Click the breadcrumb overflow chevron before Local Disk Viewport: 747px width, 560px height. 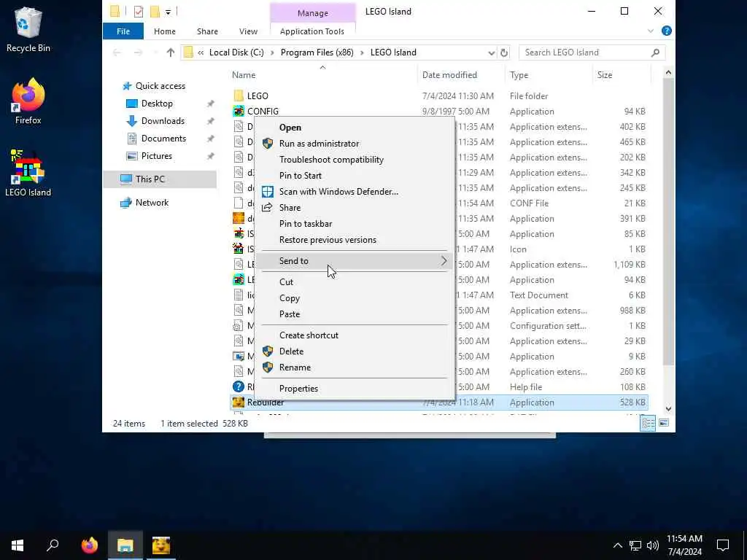pos(201,52)
